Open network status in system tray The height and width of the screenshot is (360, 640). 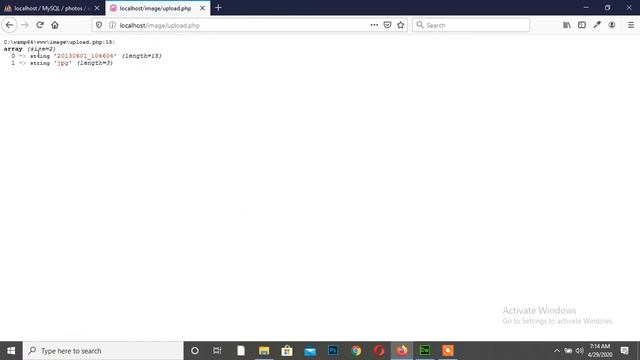pyautogui.click(x=568, y=351)
